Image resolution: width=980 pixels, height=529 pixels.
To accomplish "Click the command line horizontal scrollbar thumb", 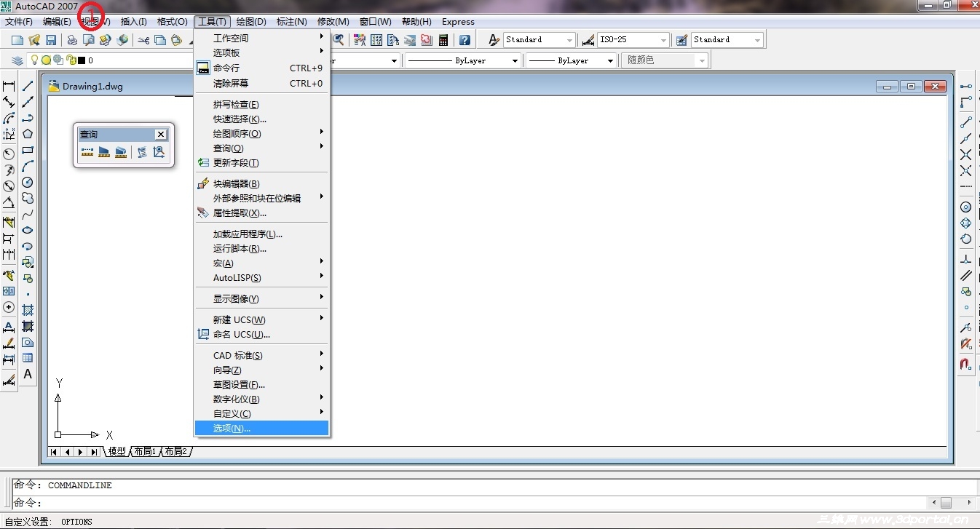I will tap(946, 503).
